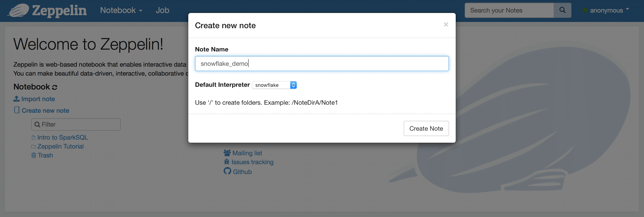Click the Issues tracking bug icon
The height and width of the screenshot is (217, 644).
(x=226, y=162)
